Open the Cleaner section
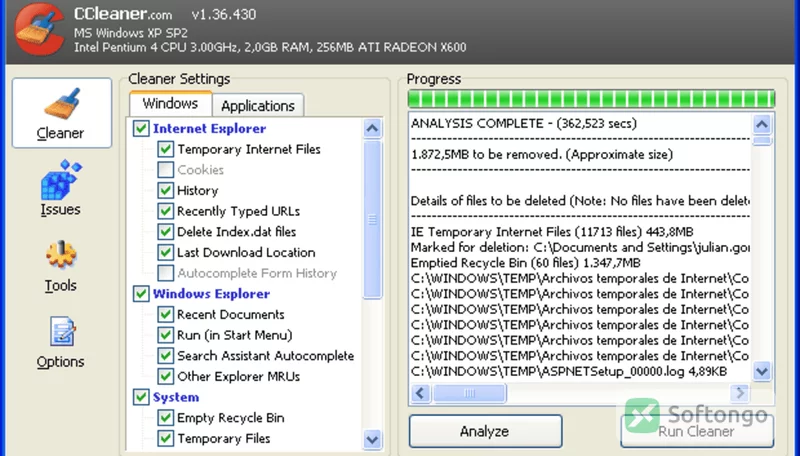The image size is (800, 456). click(x=62, y=113)
